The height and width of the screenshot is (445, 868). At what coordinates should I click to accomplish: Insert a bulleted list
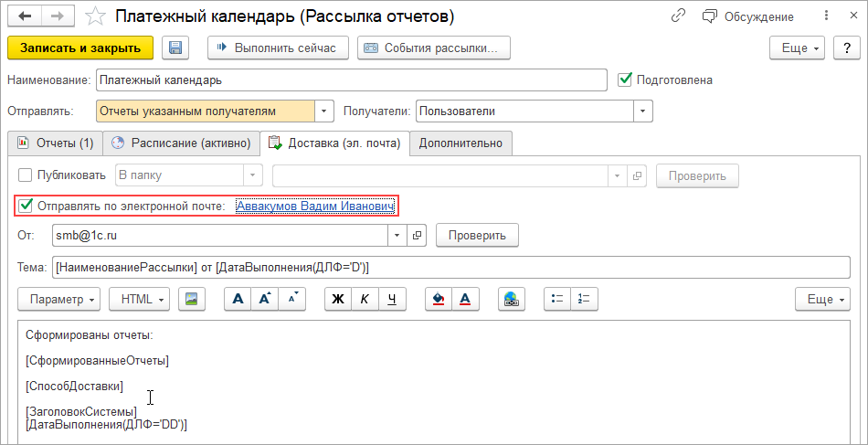tap(556, 299)
